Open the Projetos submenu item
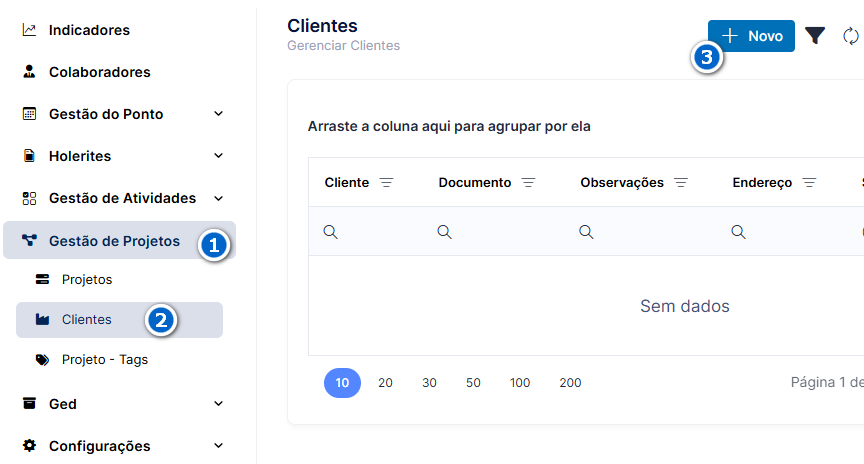Screen dimensions: 864x464 [120, 279]
